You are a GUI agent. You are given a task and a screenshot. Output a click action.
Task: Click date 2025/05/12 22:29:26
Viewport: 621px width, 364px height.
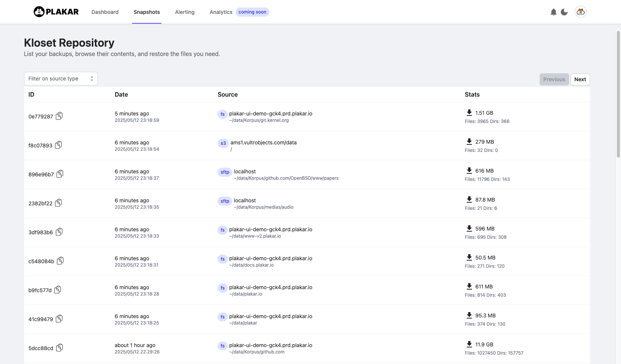click(137, 352)
